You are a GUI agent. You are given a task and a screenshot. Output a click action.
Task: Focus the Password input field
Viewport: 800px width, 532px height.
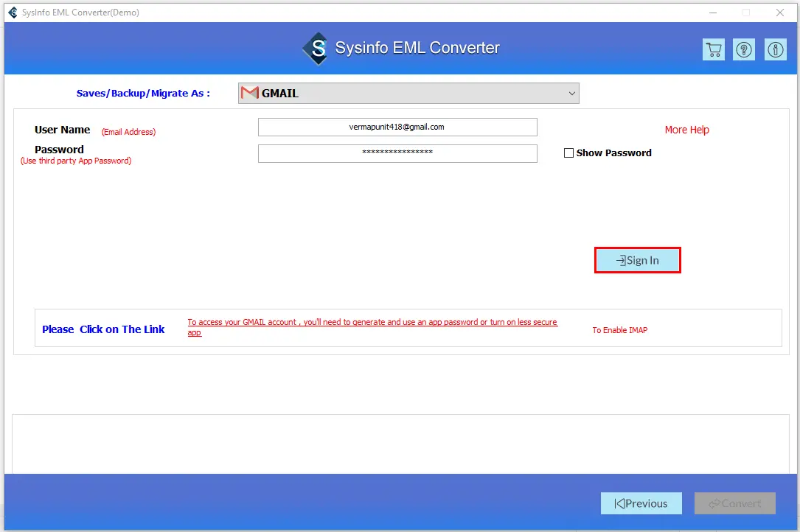(397, 153)
